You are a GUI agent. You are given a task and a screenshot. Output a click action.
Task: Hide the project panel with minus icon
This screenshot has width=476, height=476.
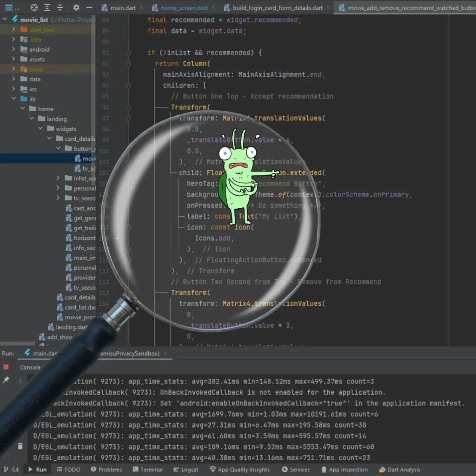point(89,7)
